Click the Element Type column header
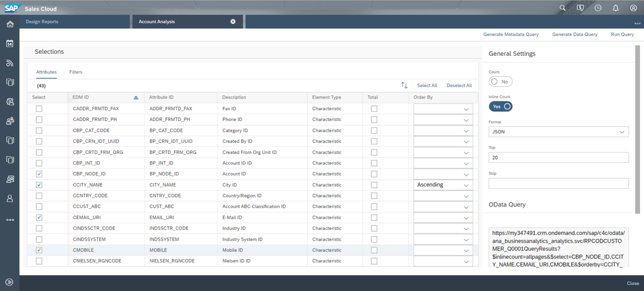644x291 pixels. [x=327, y=97]
